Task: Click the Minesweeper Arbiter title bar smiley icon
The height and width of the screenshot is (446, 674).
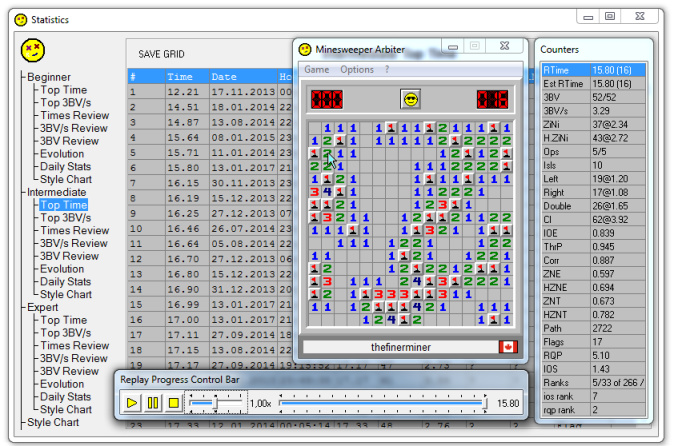Action: click(305, 49)
